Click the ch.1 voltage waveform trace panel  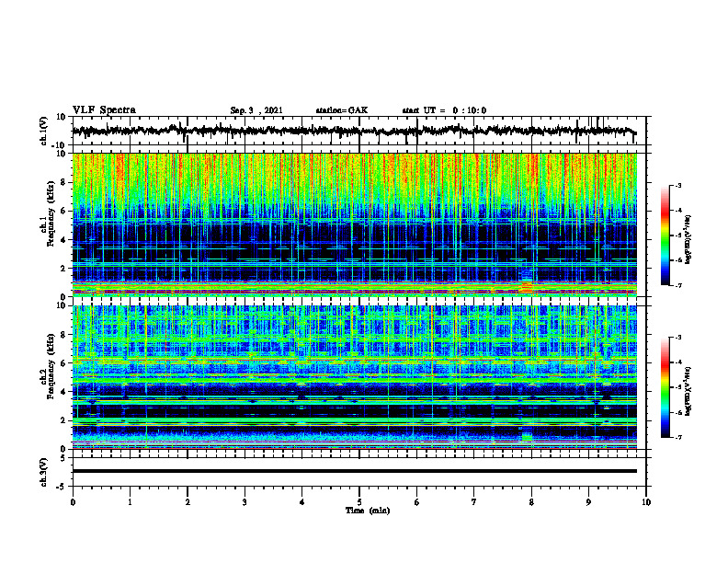[358, 131]
